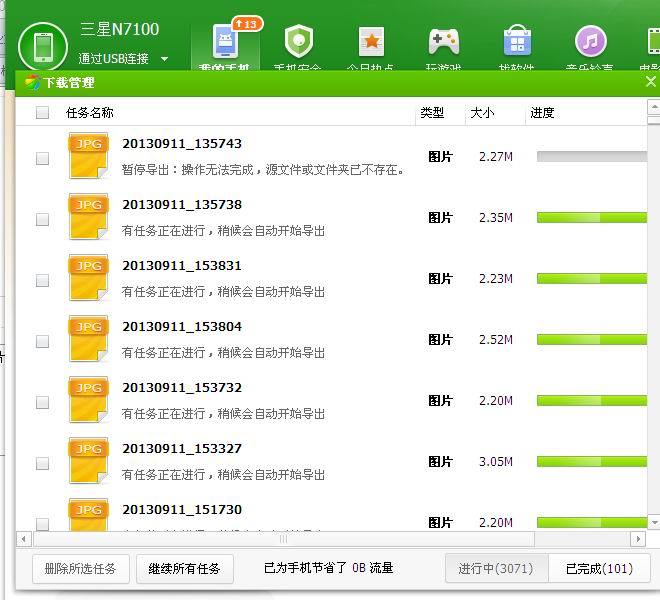Click the 三星N7100 device name
The image size is (660, 600).
click(x=120, y=29)
